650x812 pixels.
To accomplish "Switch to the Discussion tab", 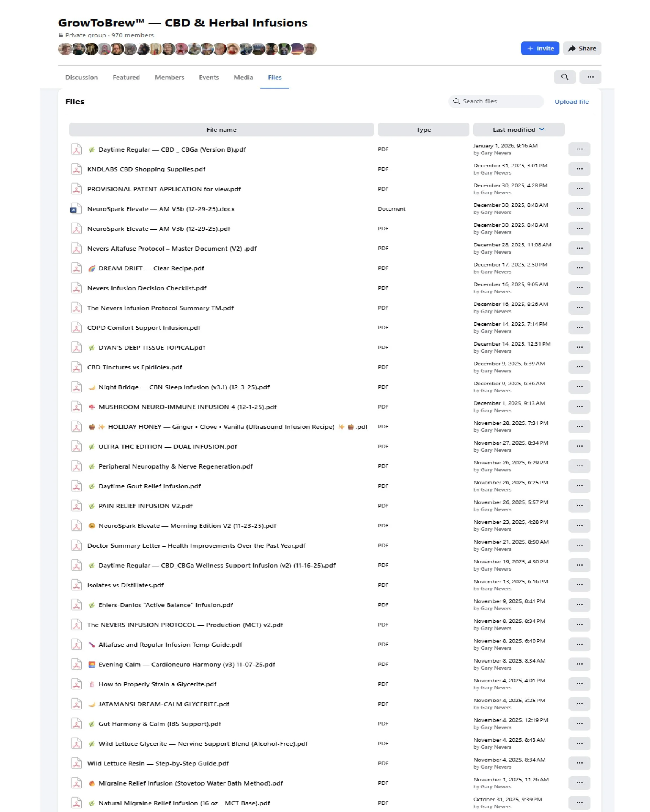I will [x=82, y=77].
